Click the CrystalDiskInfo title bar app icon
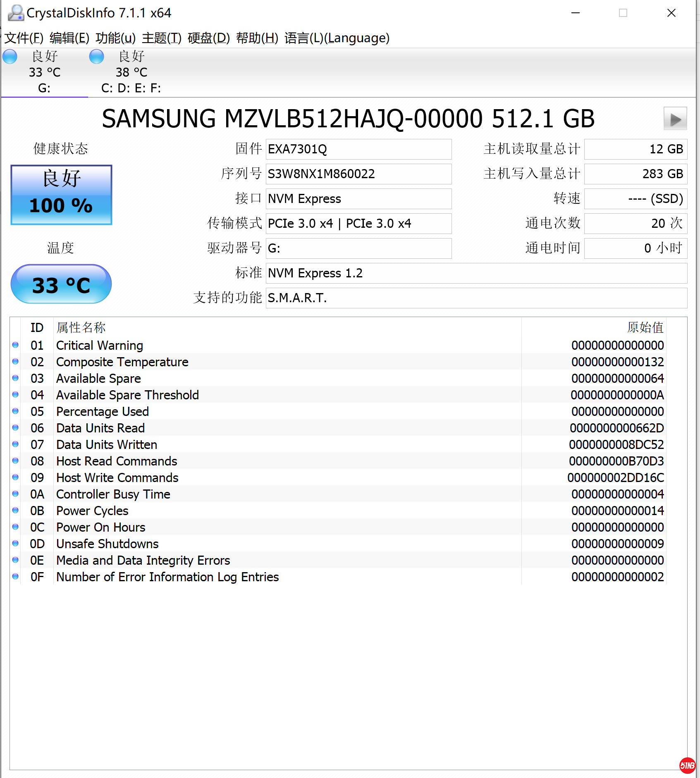This screenshot has width=700, height=778. point(16,13)
